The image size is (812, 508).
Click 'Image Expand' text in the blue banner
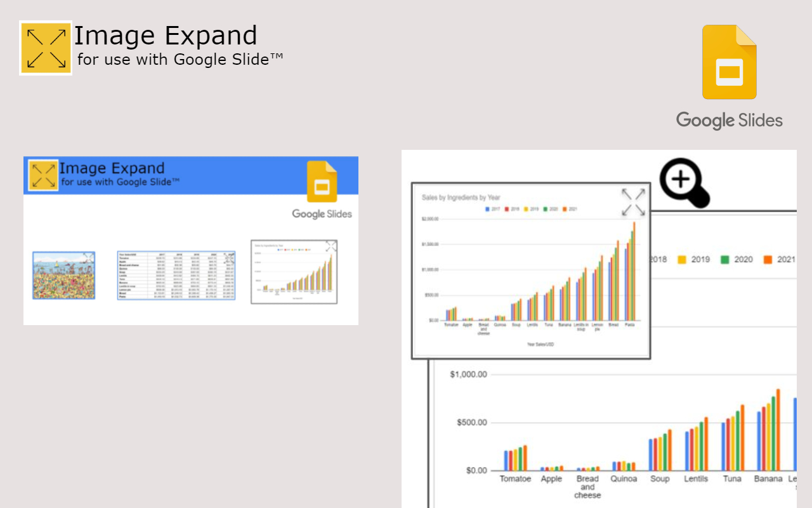112,168
